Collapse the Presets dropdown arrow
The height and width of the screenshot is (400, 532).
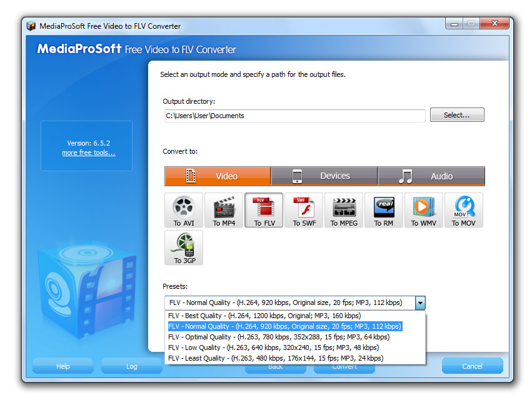point(420,303)
